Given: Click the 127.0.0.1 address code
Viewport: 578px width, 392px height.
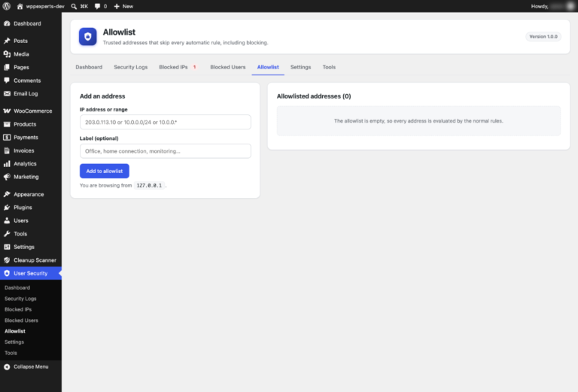Looking at the screenshot, I should (149, 185).
